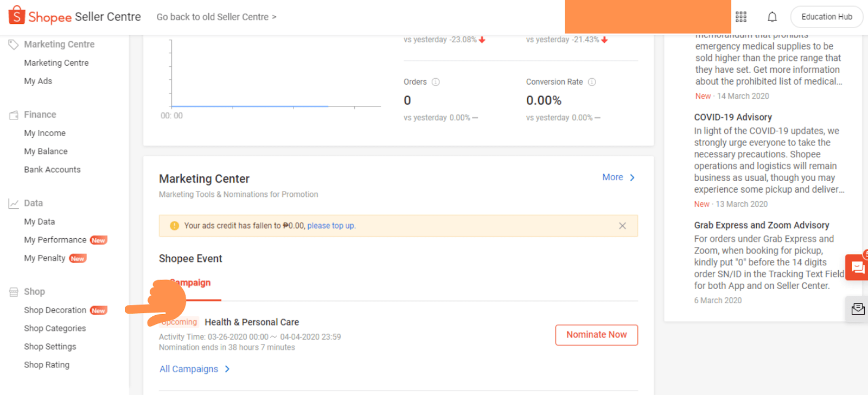
Task: Click the notification bell icon
Action: click(x=772, y=17)
